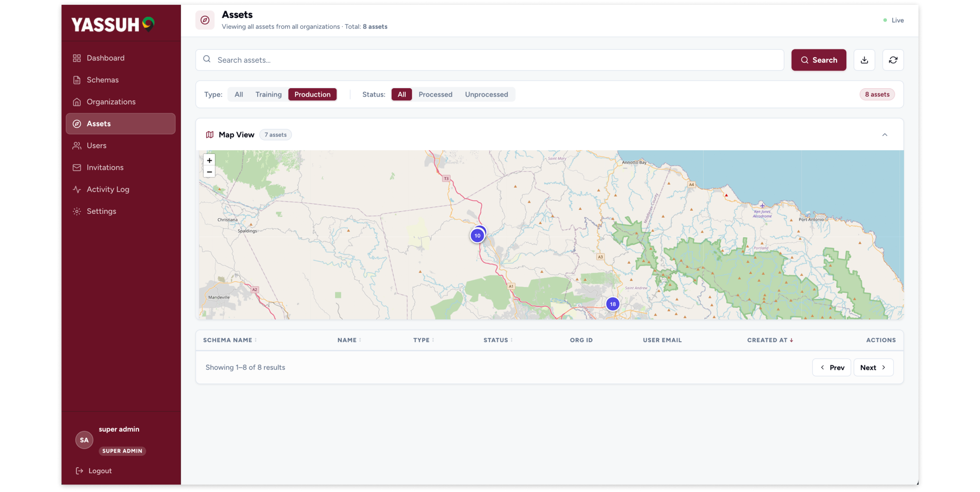Click the Search button
The image size is (980, 492).
pyautogui.click(x=818, y=60)
